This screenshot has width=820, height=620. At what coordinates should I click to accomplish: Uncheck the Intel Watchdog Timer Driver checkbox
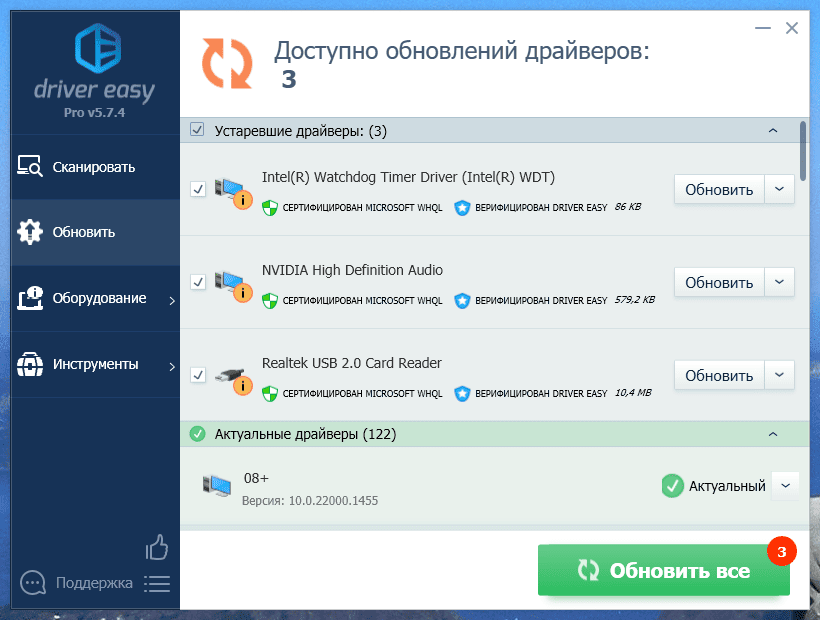coord(198,189)
